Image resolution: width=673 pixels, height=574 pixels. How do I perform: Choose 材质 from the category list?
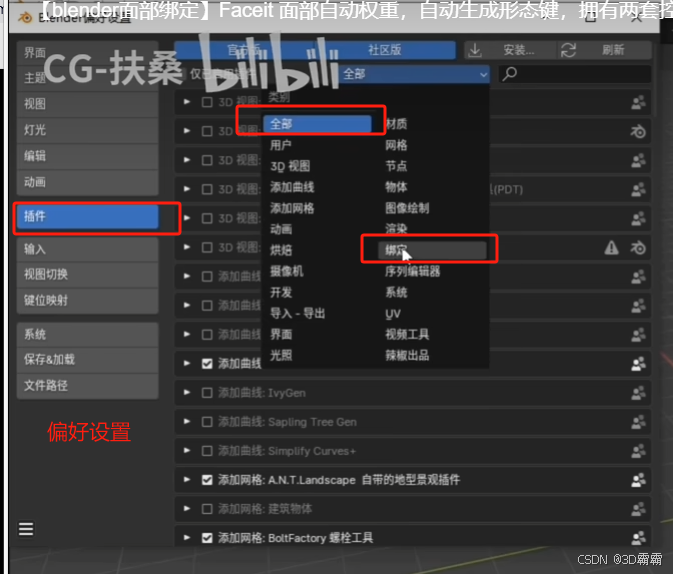tap(396, 124)
